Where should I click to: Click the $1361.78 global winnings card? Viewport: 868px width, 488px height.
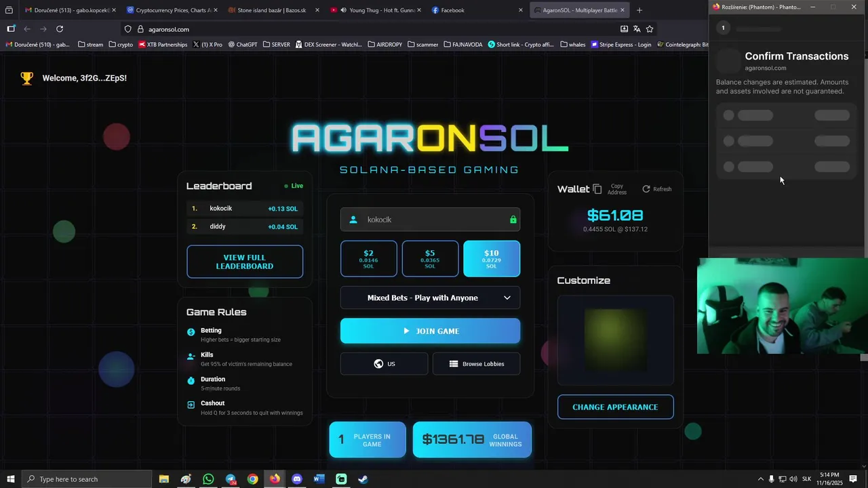(472, 440)
